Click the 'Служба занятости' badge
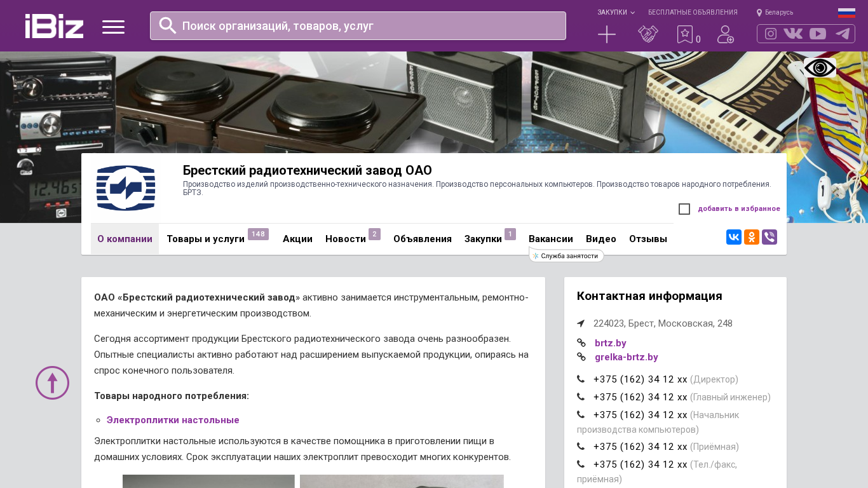The height and width of the screenshot is (488, 868). [566, 255]
